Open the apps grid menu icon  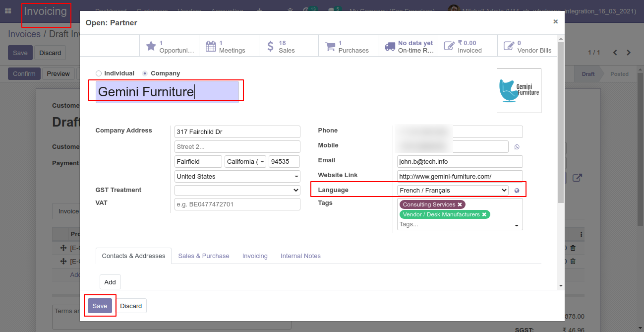click(8, 10)
